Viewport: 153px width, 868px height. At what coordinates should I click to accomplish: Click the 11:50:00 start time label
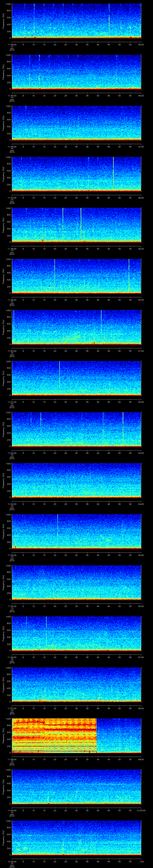click(12, 351)
